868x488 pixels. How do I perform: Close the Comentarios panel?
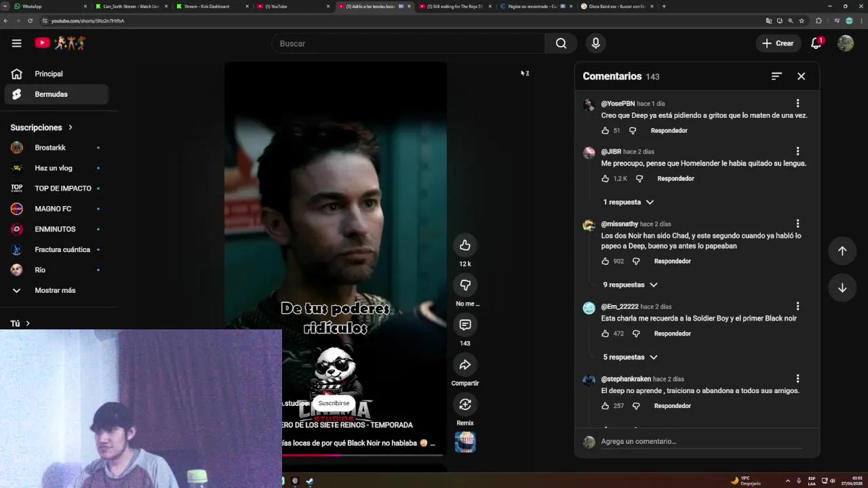click(801, 77)
